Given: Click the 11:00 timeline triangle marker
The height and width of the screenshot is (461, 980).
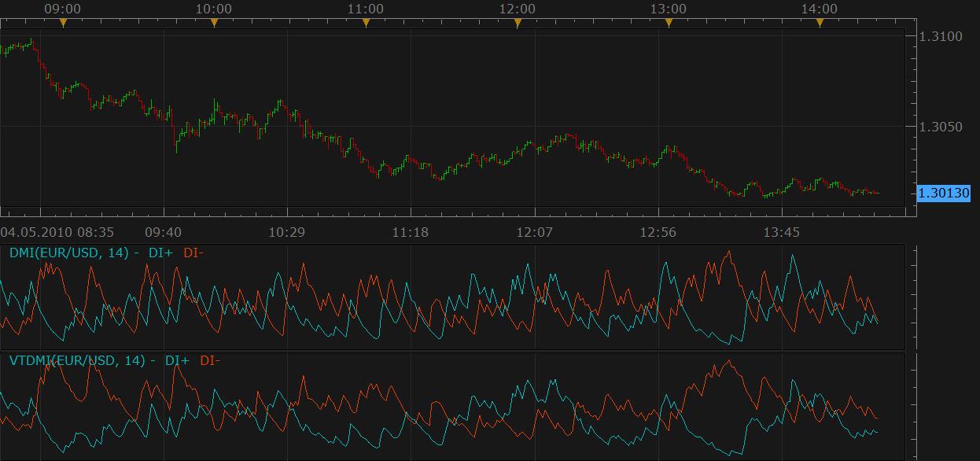Looking at the screenshot, I should (366, 23).
